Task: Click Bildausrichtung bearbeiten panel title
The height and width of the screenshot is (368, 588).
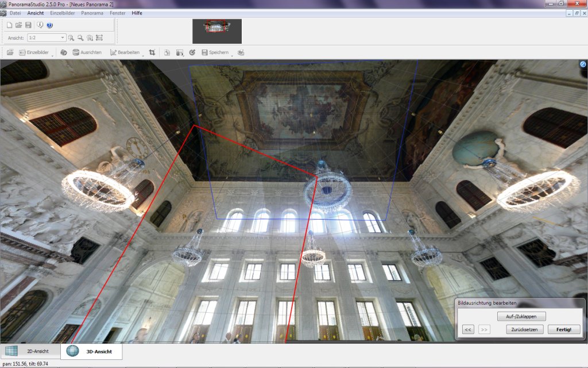Action: pos(487,302)
